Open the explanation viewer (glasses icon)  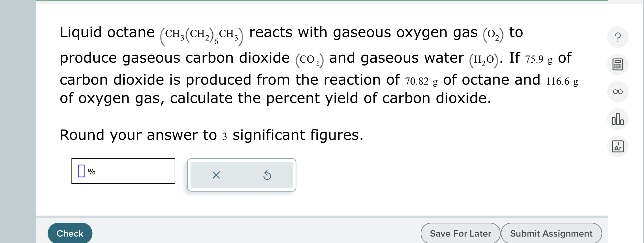pos(618,92)
